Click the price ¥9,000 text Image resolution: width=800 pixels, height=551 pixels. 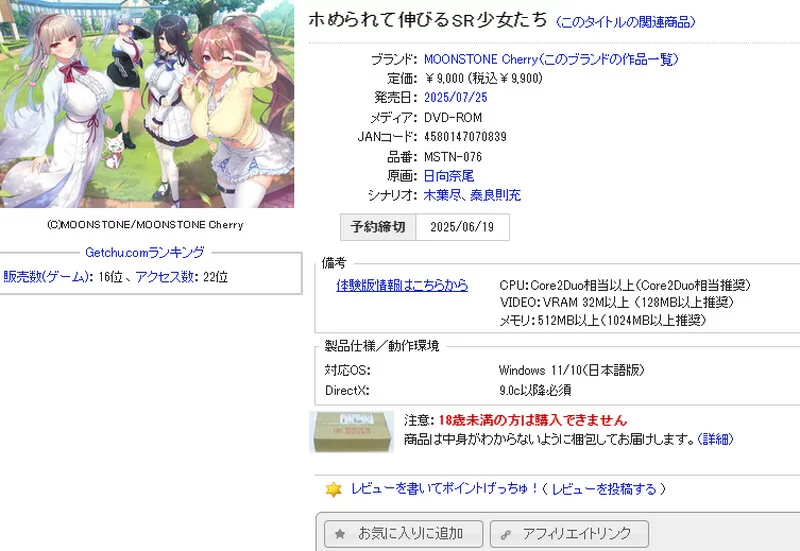444,79
